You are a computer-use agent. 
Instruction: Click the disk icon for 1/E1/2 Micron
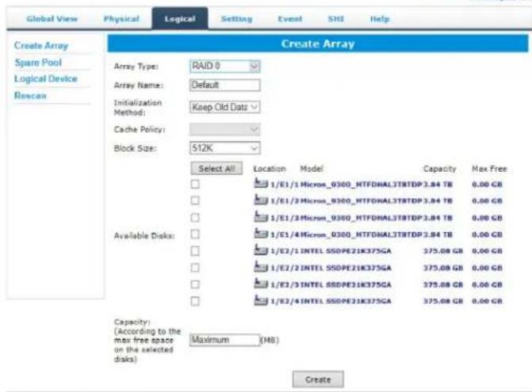pyautogui.click(x=261, y=200)
